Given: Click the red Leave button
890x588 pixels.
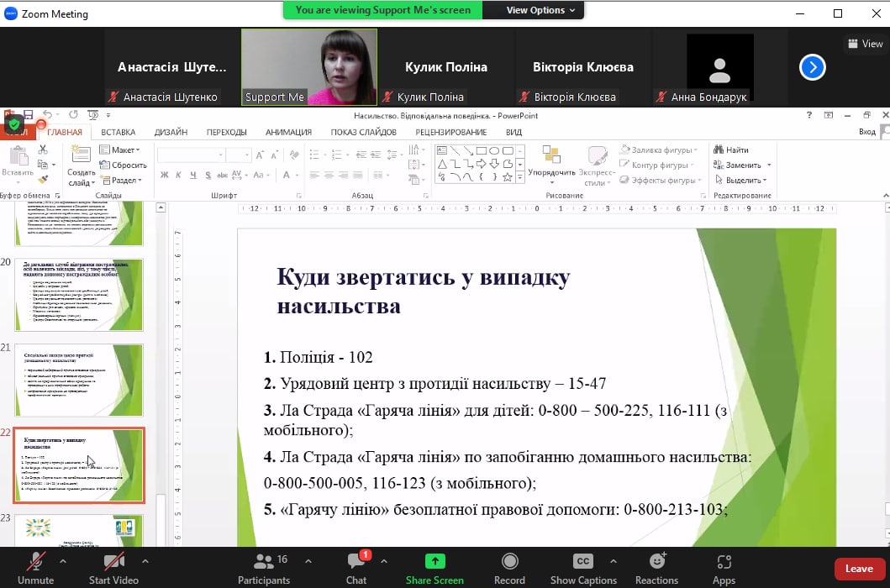Looking at the screenshot, I should tap(858, 569).
